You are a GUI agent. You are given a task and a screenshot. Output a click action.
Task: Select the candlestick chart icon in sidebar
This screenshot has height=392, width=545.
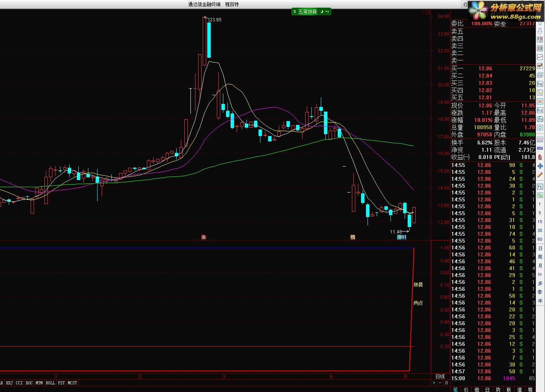pos(540,66)
